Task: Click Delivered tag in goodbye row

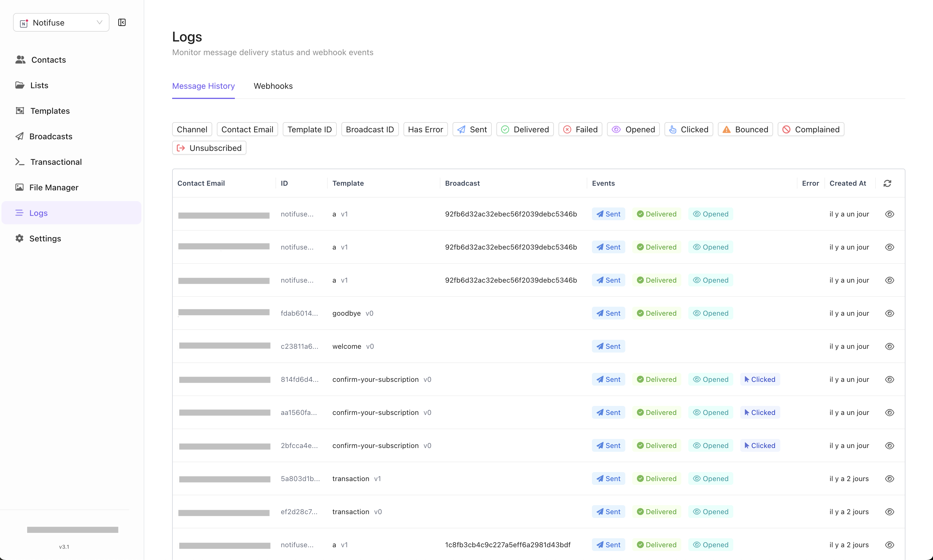Action: click(x=657, y=313)
